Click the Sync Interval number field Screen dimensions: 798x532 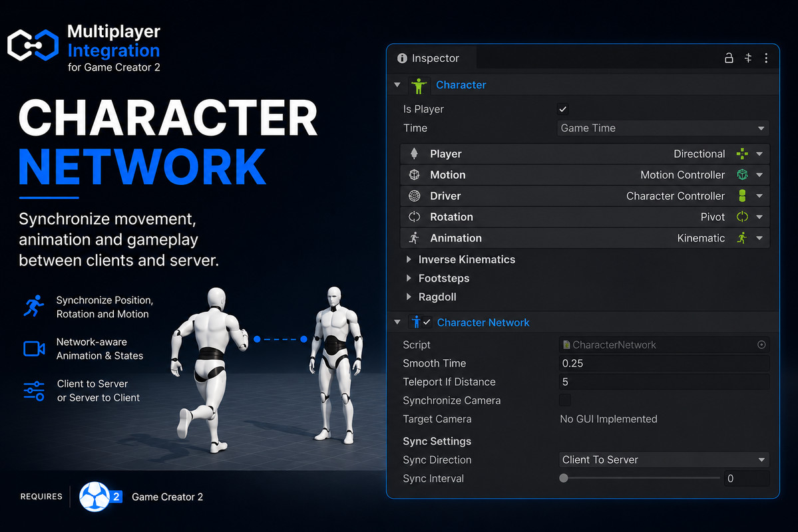pyautogui.click(x=746, y=479)
